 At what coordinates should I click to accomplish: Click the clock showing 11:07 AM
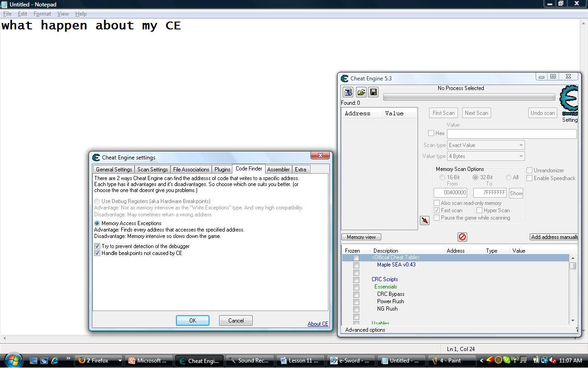pos(571,361)
